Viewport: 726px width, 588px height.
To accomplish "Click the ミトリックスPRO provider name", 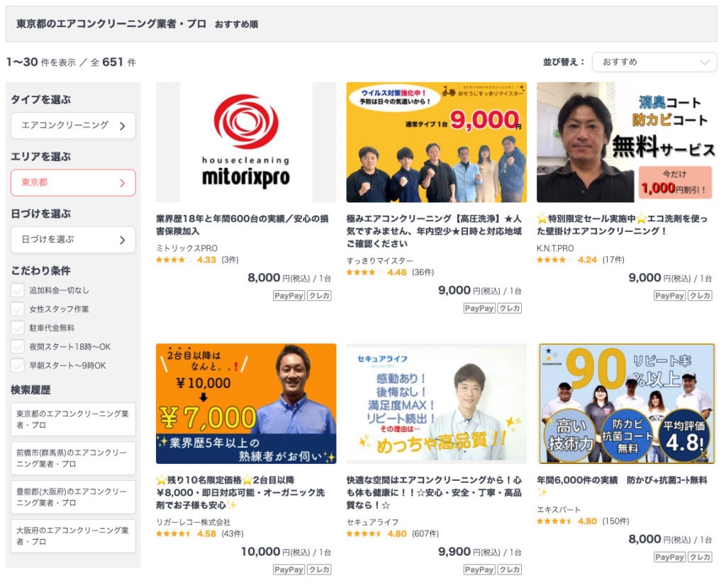I will 186,248.
